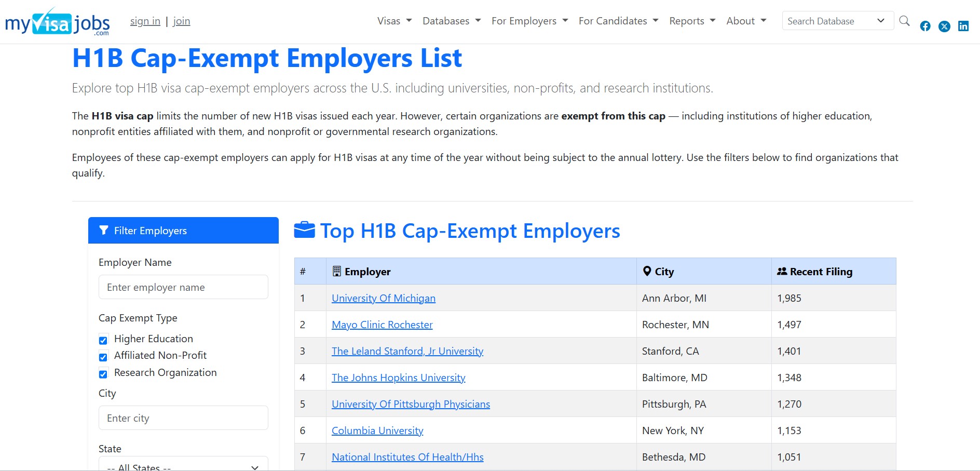Toggle the Higher Education checkbox
980x471 pixels.
pos(103,340)
